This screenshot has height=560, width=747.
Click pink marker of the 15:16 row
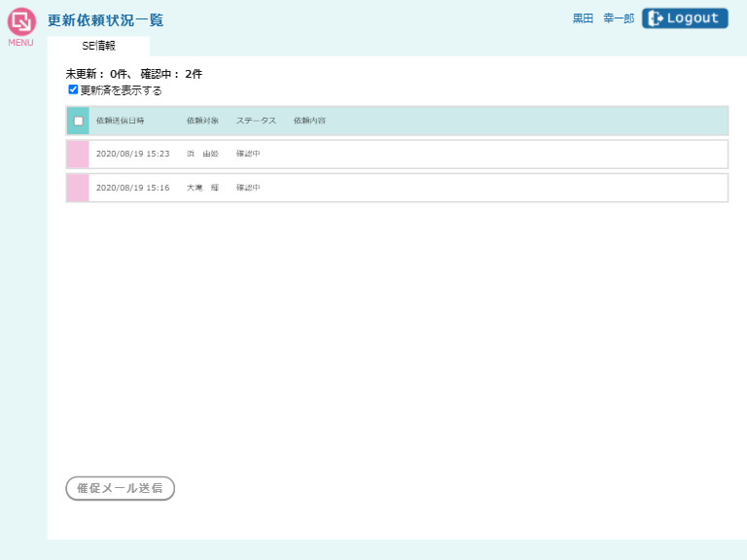pyautogui.click(x=78, y=188)
